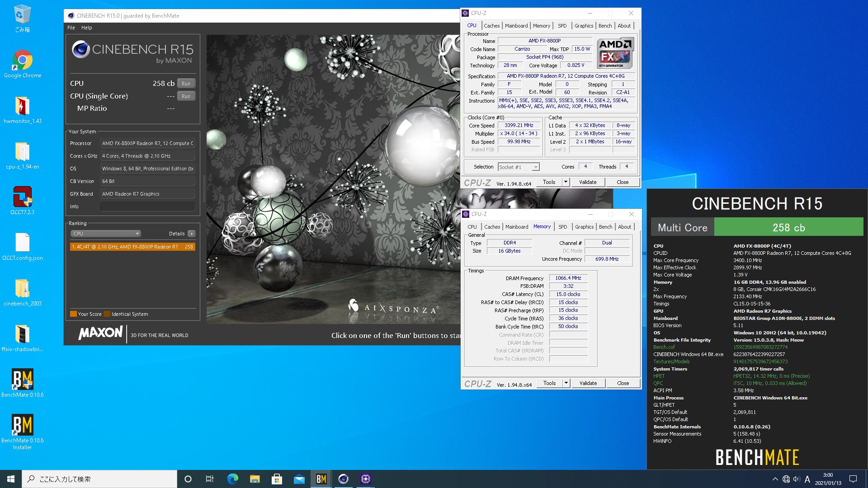Toggle IME input mode A indicator

[807, 479]
